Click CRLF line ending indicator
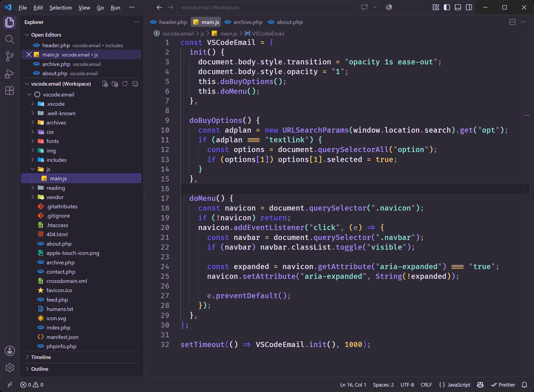 426,385
